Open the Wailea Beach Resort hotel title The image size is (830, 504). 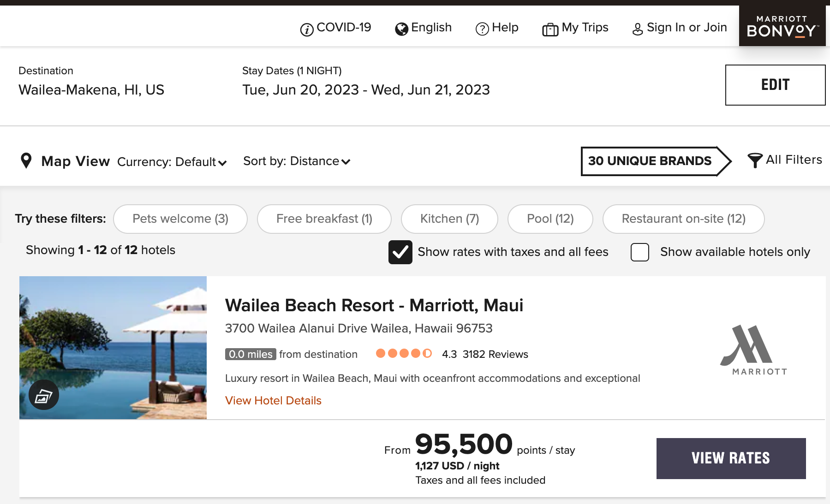point(374,305)
